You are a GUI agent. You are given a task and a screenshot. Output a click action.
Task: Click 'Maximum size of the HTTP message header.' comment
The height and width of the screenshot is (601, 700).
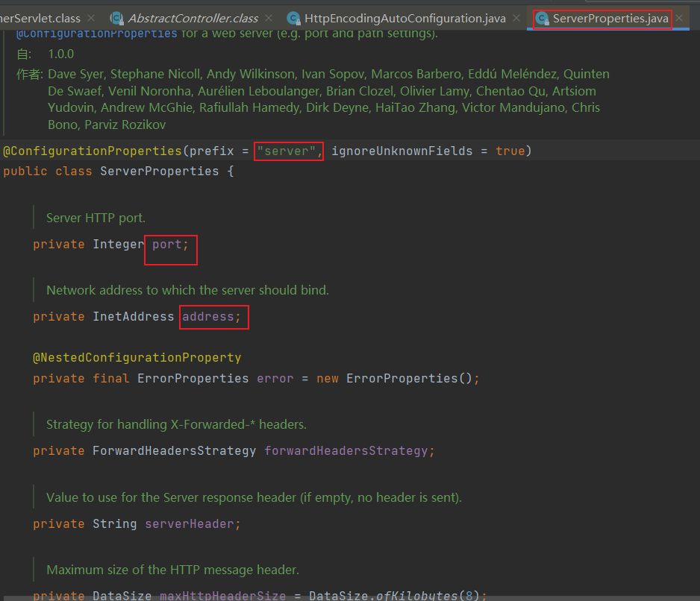tap(173, 570)
